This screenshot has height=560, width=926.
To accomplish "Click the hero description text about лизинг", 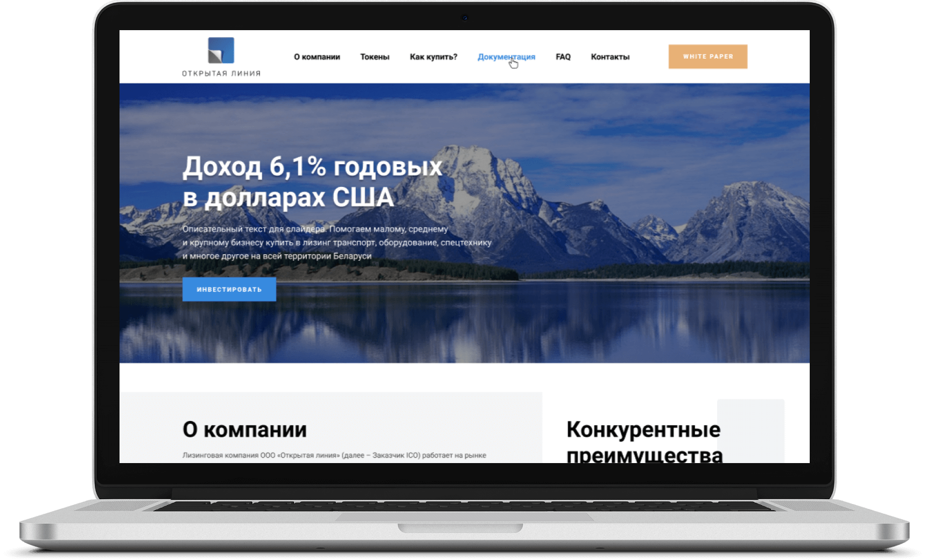I will [x=336, y=242].
